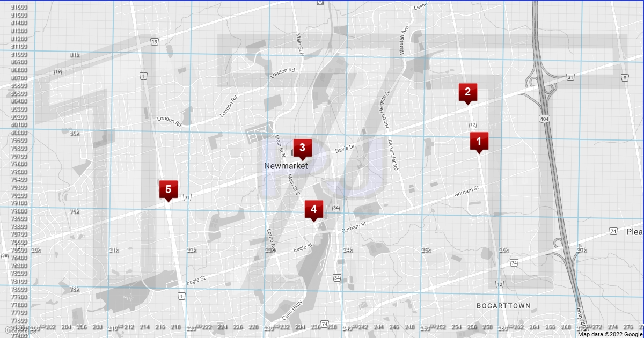Click map marker number 5
The image size is (644, 338).
(169, 191)
